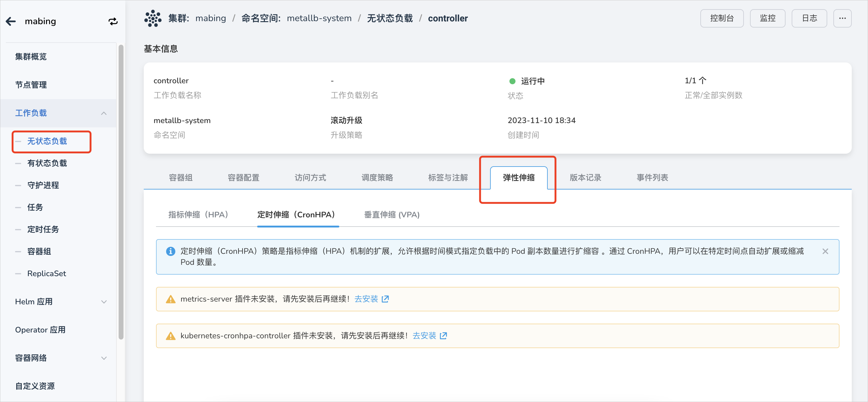Click the warning icon for metrics-server
This screenshot has width=868, height=402.
click(170, 299)
